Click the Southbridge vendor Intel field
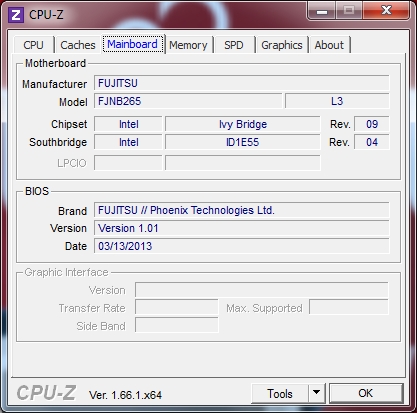Image resolution: width=417 pixels, height=413 pixels. tap(128, 142)
